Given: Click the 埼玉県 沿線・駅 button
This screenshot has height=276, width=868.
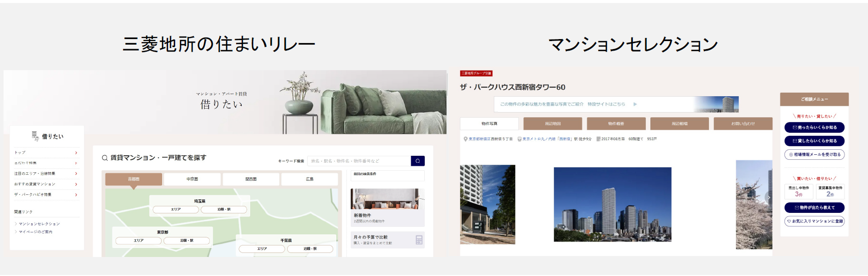Looking at the screenshot, I should click(224, 209).
